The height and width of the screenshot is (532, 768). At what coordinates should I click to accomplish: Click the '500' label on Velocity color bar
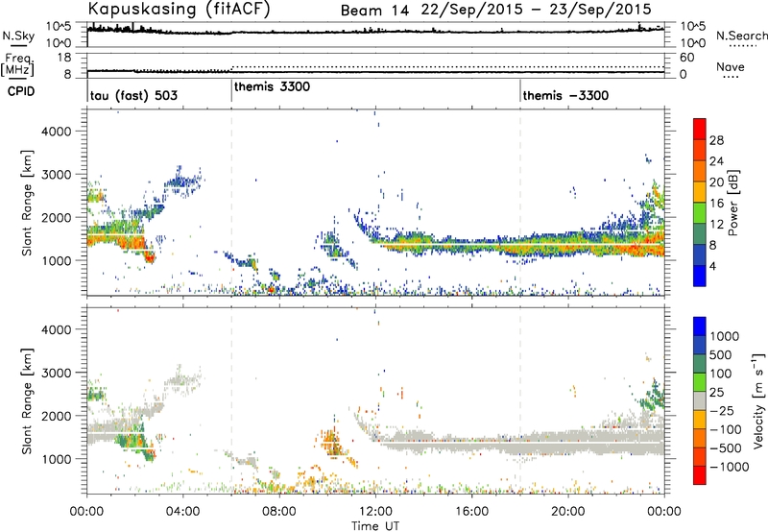(721, 355)
